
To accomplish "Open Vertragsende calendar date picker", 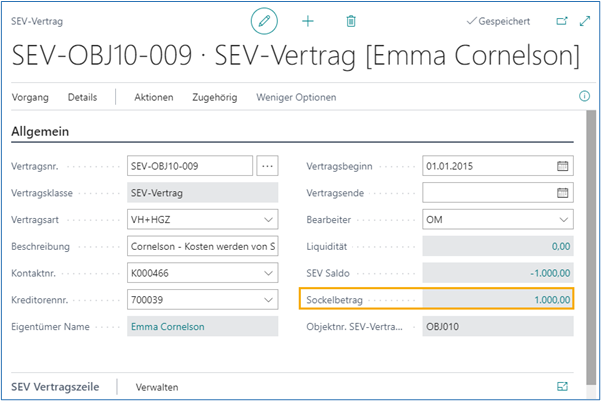I will [562, 193].
